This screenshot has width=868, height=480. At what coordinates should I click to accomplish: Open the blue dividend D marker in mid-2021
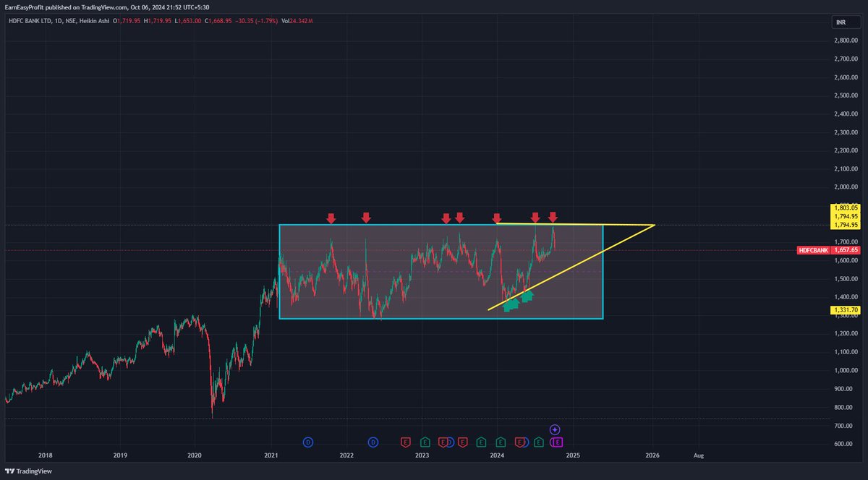coord(308,442)
